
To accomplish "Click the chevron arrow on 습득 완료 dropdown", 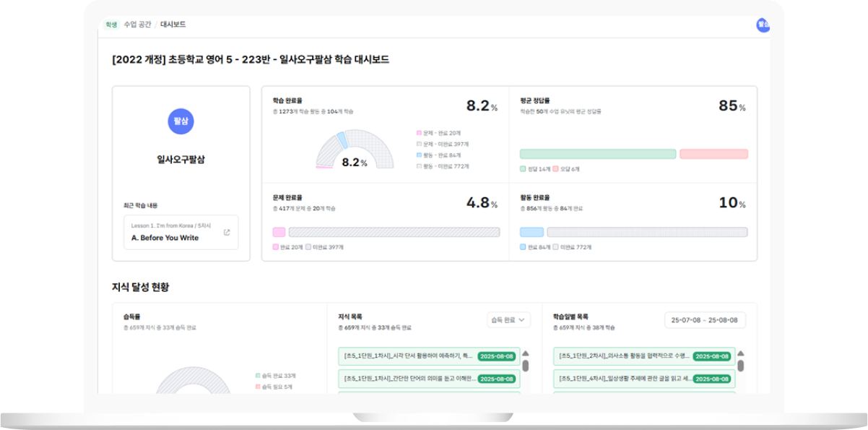I will 522,319.
